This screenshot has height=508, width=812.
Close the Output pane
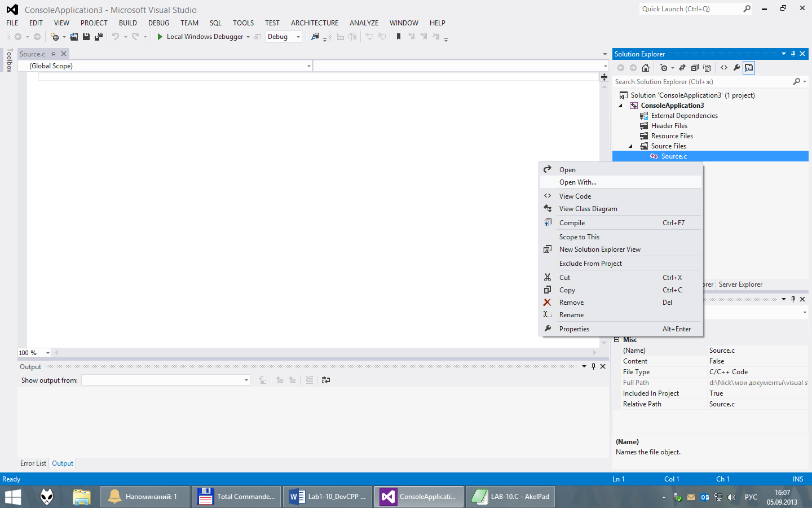(603, 366)
